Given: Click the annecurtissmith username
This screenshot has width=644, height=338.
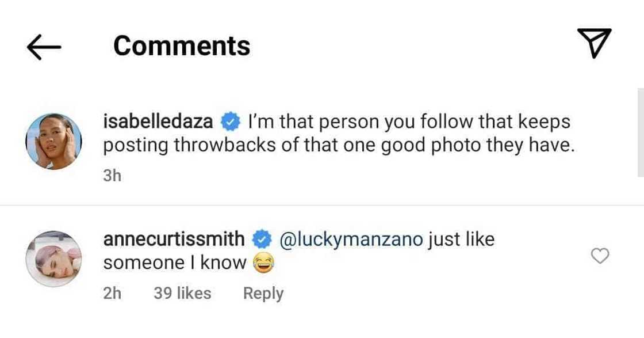Looking at the screenshot, I should (x=175, y=238).
